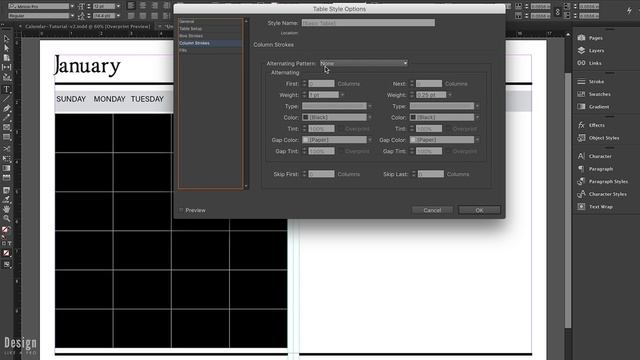Viewport: 640px width, 360px height.
Task: Select the Scissors tool
Action: 6,149
